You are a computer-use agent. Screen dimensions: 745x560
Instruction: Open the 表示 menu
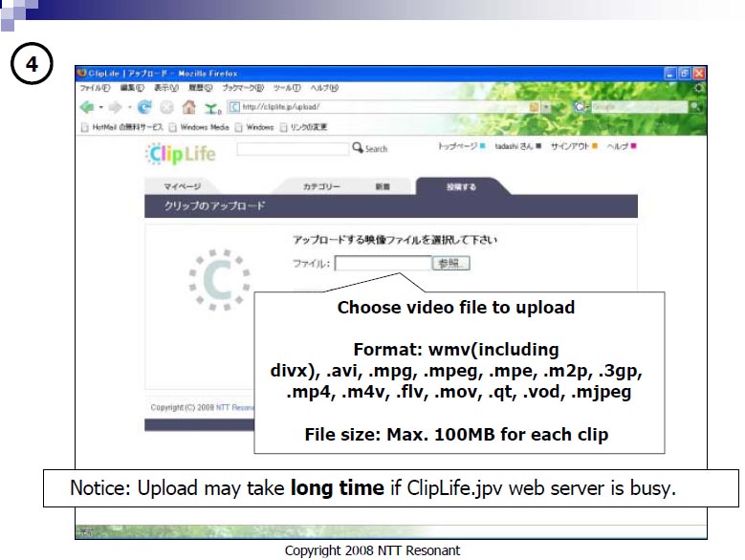165,88
